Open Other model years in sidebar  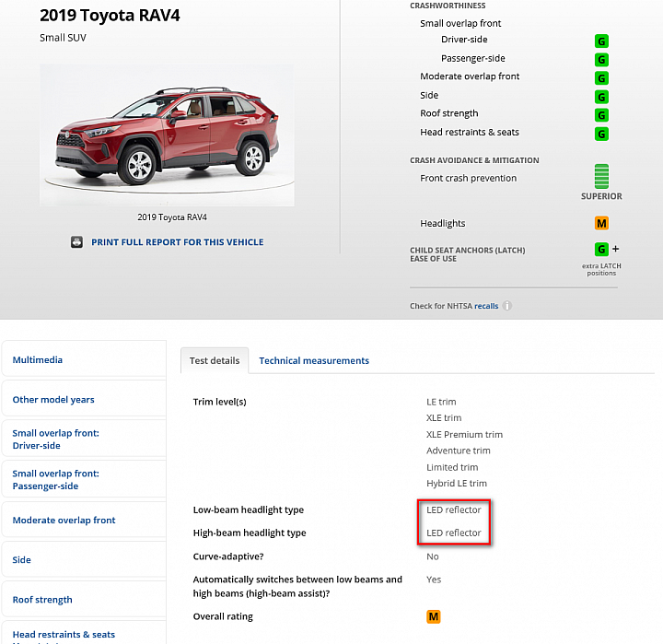pyautogui.click(x=84, y=399)
